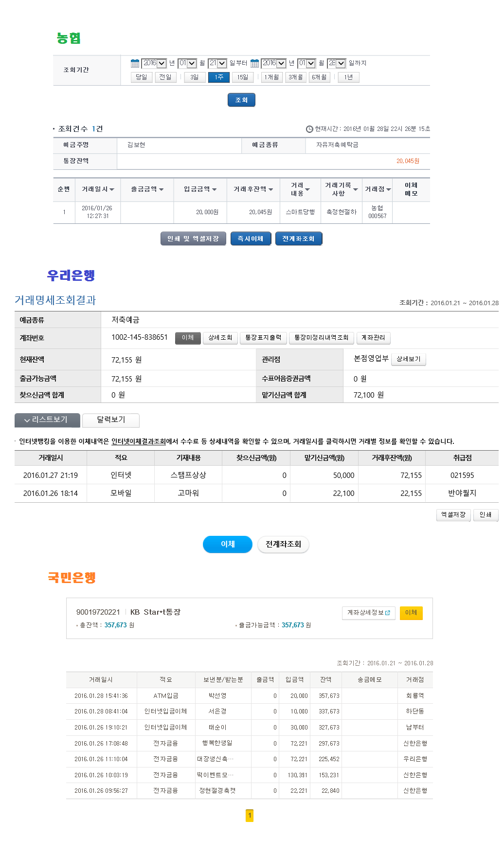This screenshot has height=858, width=504.
Task: Click the chevron icon on 리스트보기
Action: 27,420
